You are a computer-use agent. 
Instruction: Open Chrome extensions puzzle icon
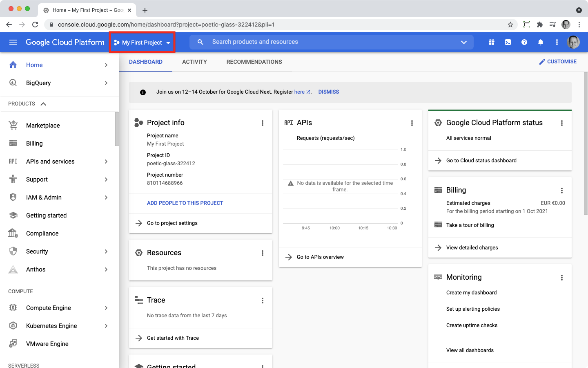click(540, 25)
